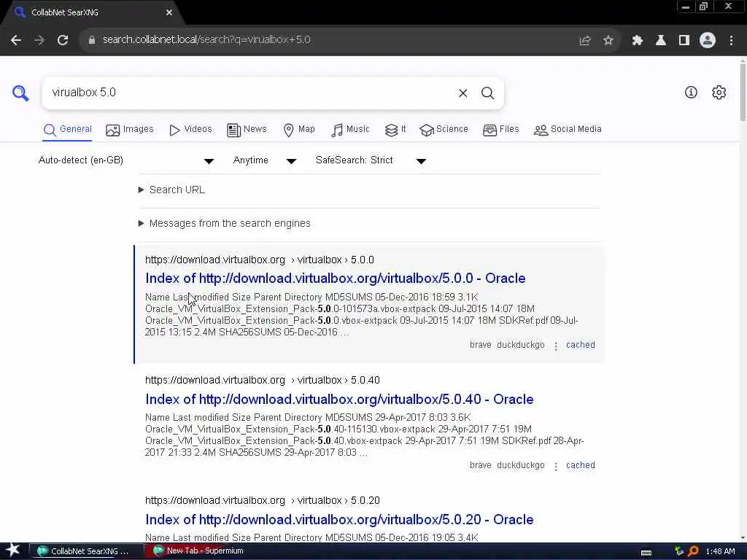Click the green network icon in system tray
This screenshot has height=560, width=747.
[679, 551]
